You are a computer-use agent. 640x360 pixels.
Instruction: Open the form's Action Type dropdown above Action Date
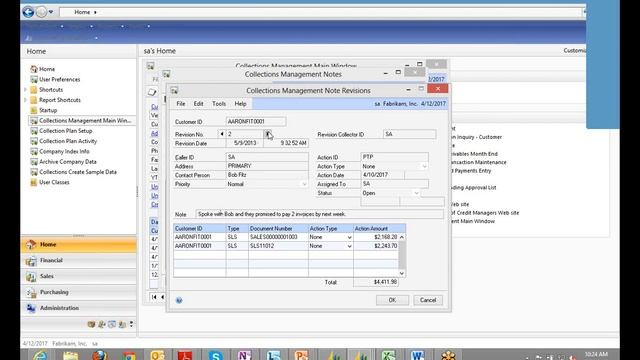pos(424,166)
